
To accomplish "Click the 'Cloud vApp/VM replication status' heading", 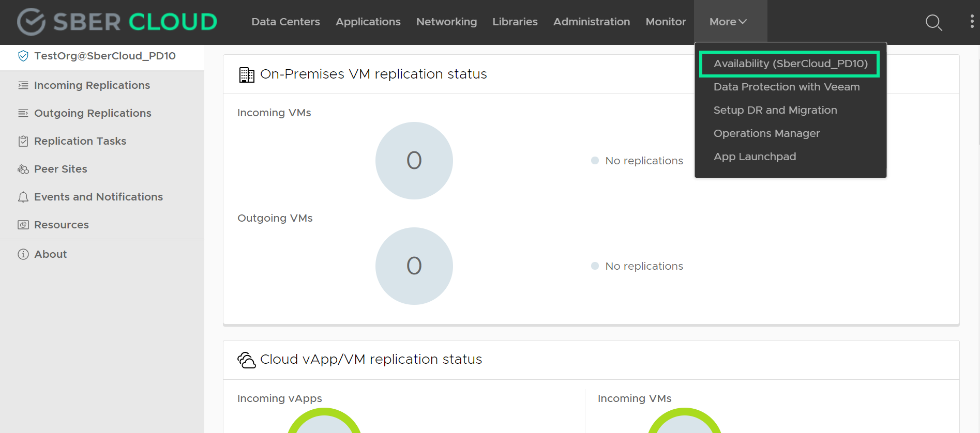I will coord(371,360).
